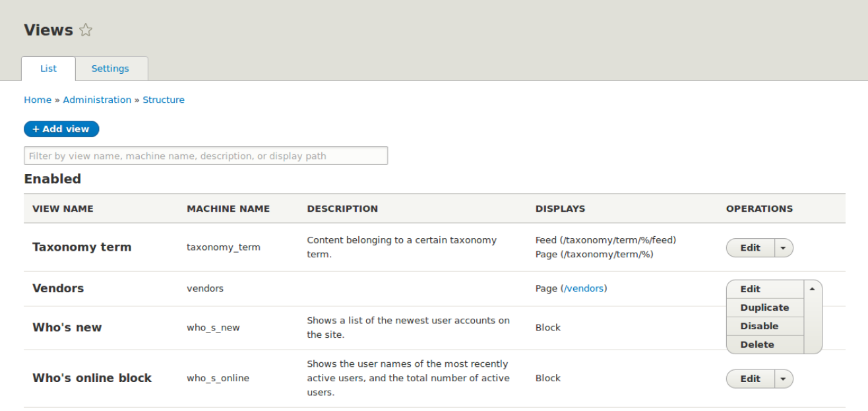Collapse the Vendors operations dropdown
Screen dimensions: 868x411
coord(813,288)
